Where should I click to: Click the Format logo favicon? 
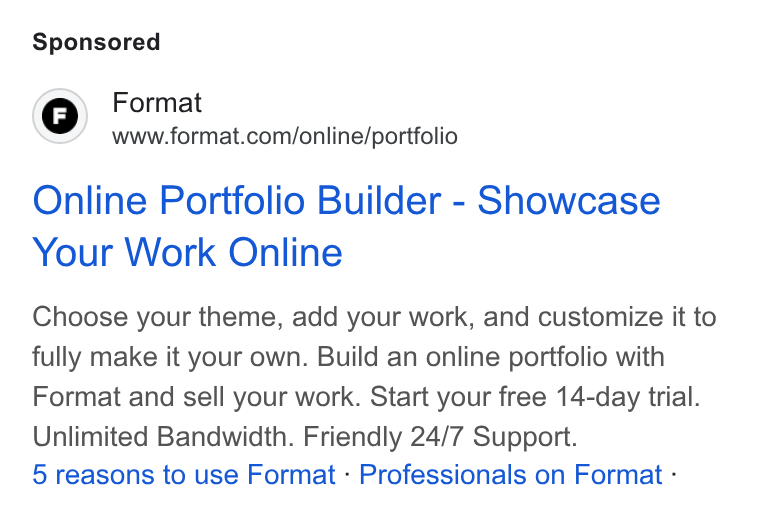pos(60,116)
